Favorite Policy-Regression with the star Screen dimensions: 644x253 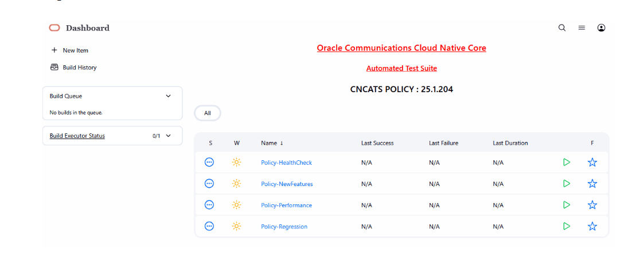pyautogui.click(x=592, y=226)
